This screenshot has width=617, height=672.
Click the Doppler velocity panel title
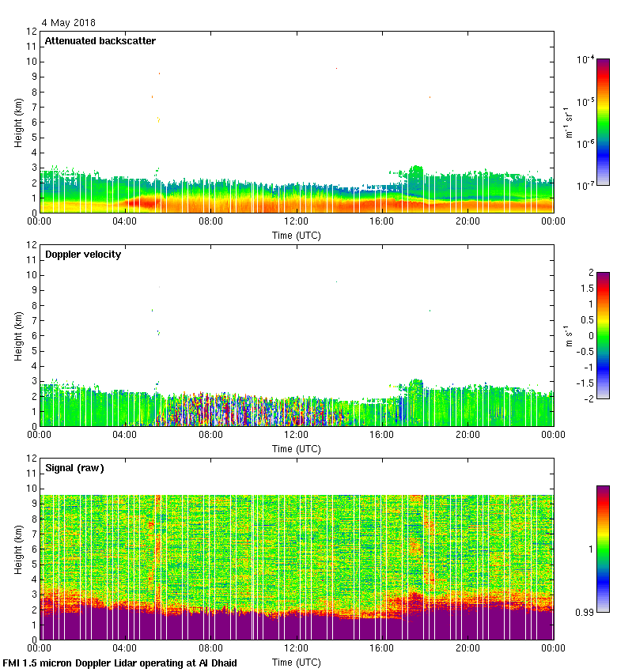82,255
